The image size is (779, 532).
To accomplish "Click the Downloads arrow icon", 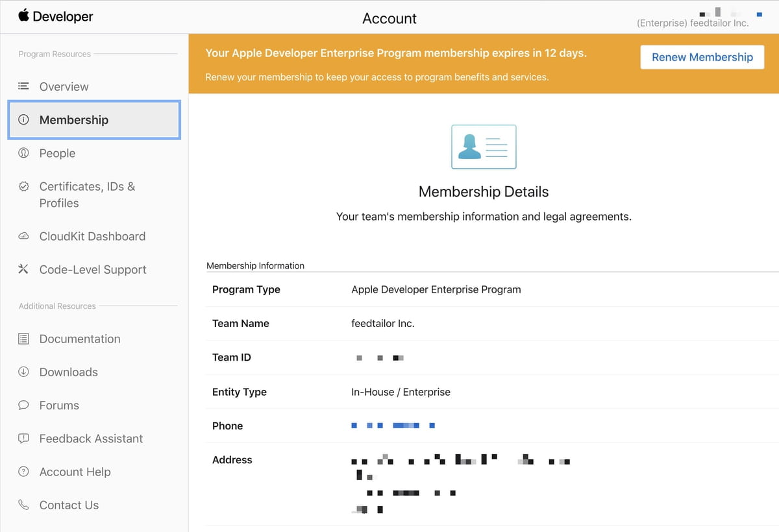I will (x=23, y=372).
